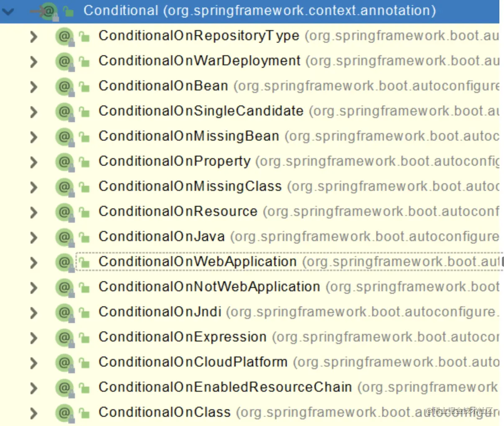The width and height of the screenshot is (504, 426).
Task: Click the @ icon beside ConditionalOnMissingClass
Action: 65,187
